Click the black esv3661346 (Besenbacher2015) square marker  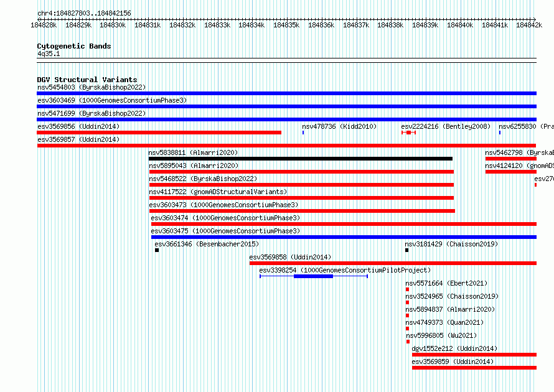tap(157, 250)
